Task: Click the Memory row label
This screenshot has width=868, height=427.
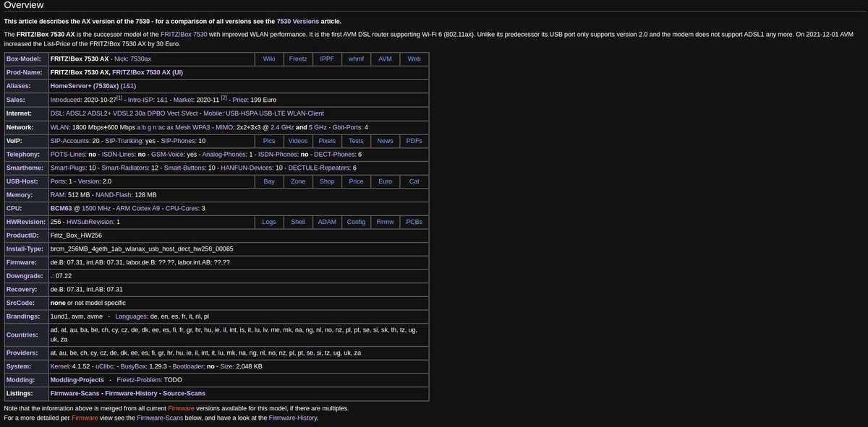Action: click(x=20, y=195)
